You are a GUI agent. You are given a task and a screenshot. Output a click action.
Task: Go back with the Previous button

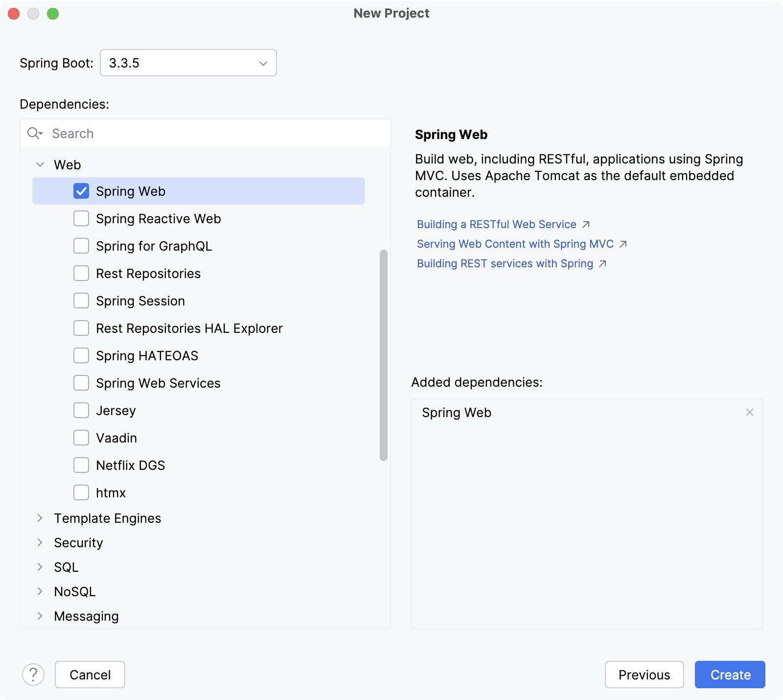click(644, 675)
